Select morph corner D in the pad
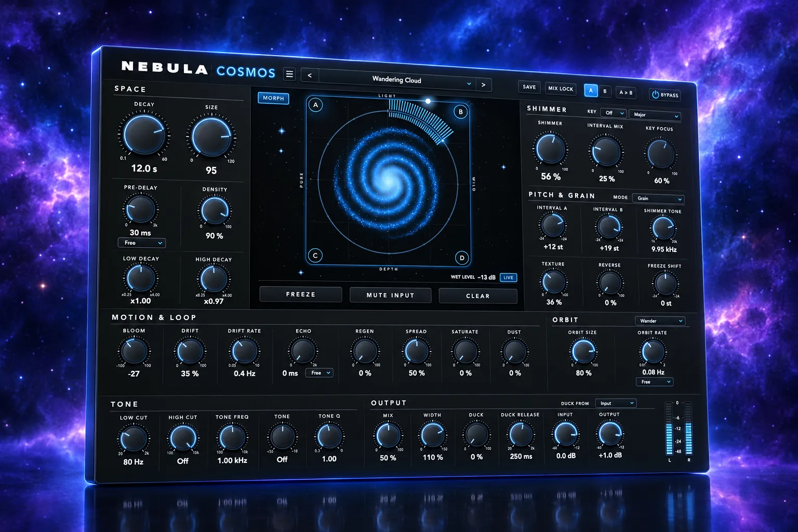This screenshot has width=798, height=532. point(462,258)
